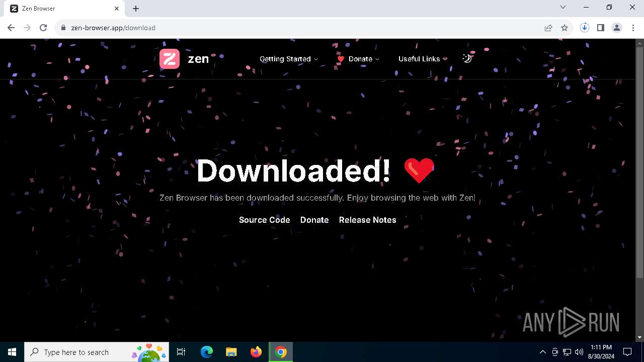Close the Zen Browser tab

pos(117,9)
